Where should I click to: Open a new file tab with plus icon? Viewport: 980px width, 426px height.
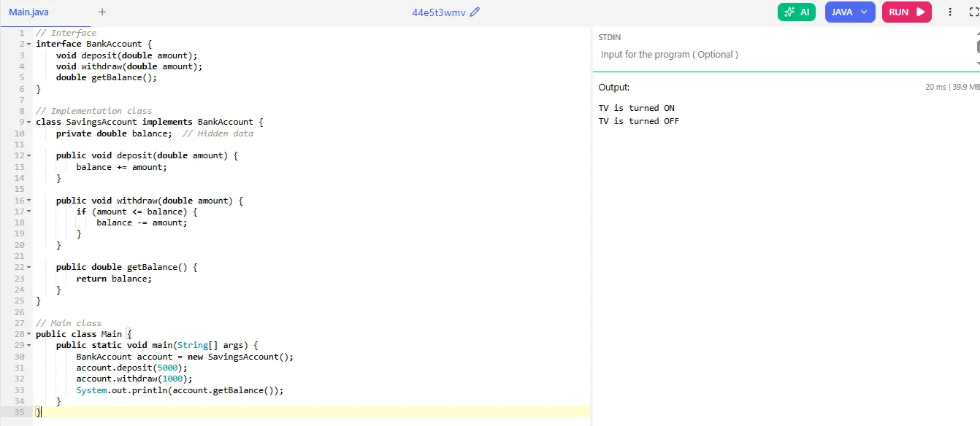(x=102, y=12)
